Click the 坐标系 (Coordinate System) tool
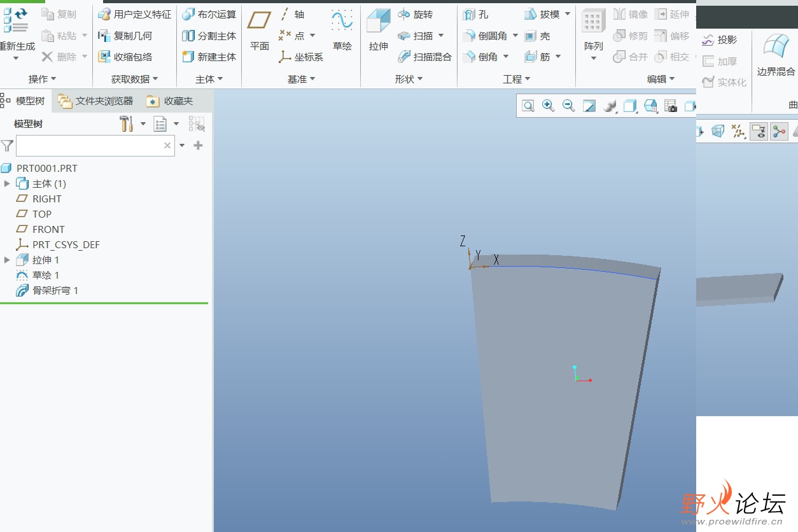 [301, 57]
